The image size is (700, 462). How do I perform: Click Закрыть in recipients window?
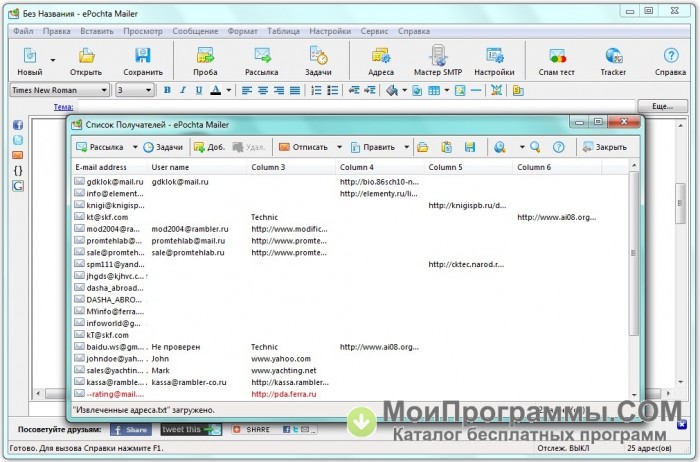tap(605, 147)
